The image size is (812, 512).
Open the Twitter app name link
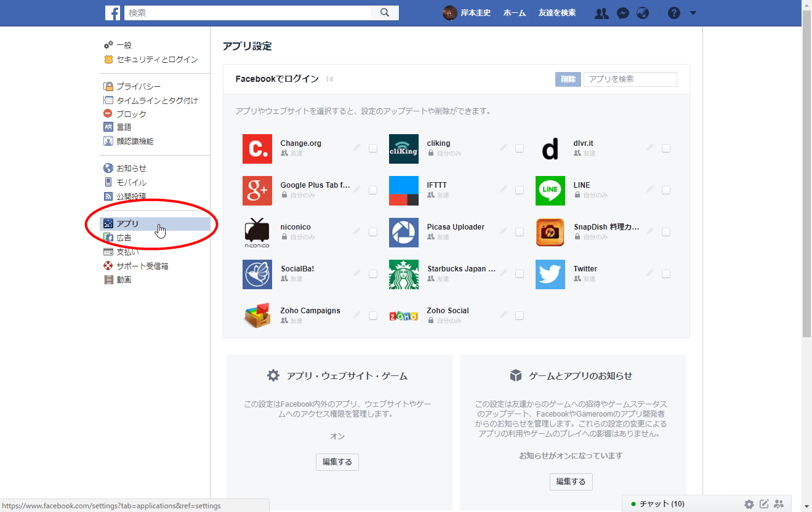[x=585, y=269]
